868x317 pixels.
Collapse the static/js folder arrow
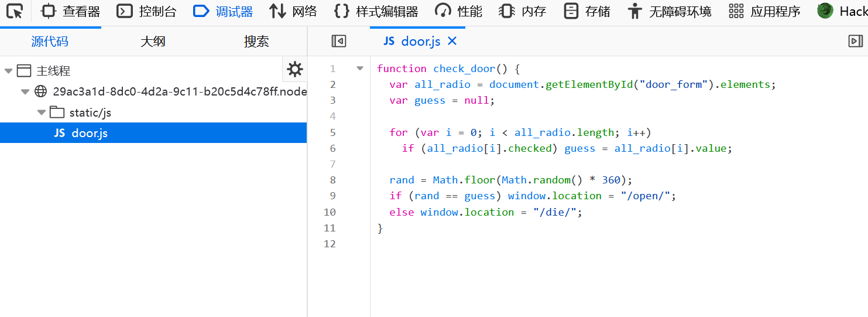[x=41, y=113]
